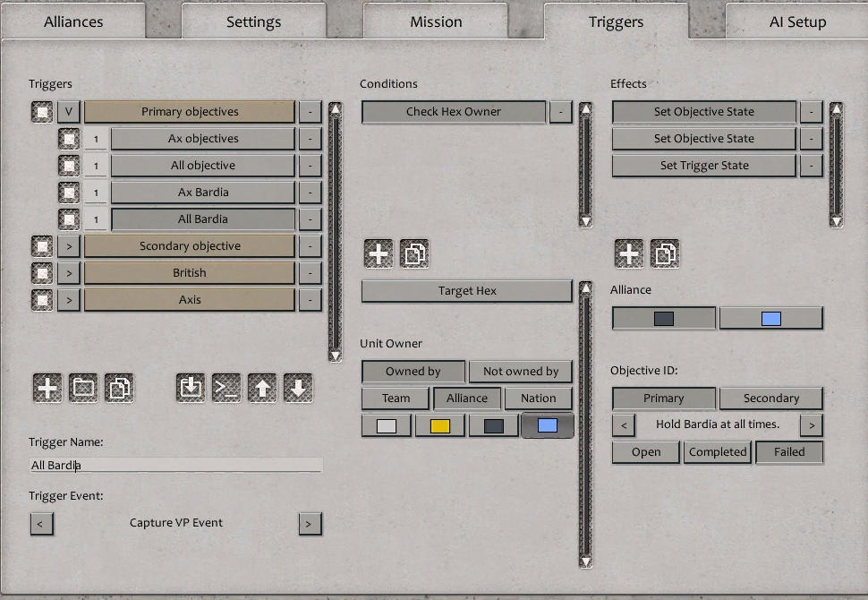The height and width of the screenshot is (600, 868).
Task: Show next objective after Hold Bardia
Action: point(812,425)
